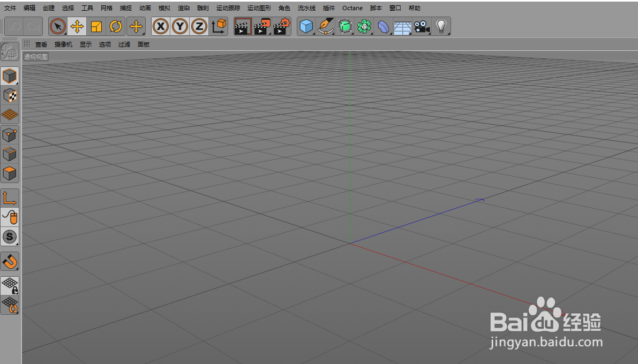Screen dimensions: 638x364
Task: Open the 运动图形 menu
Action: point(259,8)
